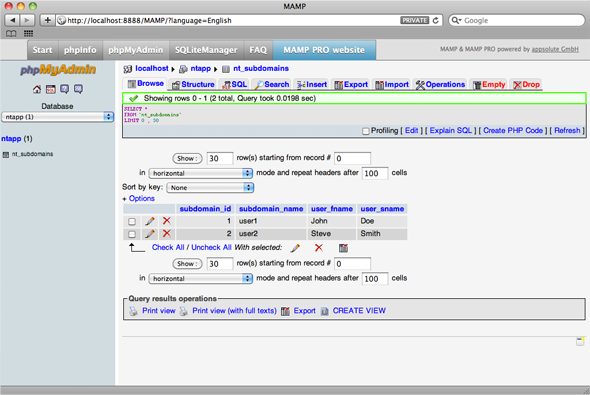Click the Export icon in Query results operations

tap(285, 311)
